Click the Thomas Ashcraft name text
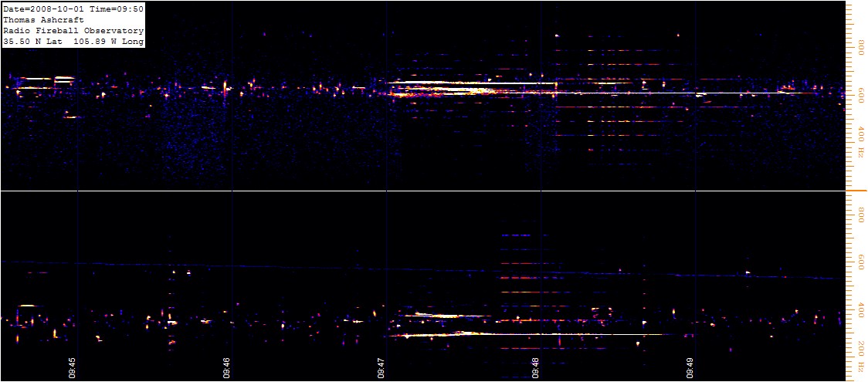This screenshot has height=382, width=868. tap(44, 19)
